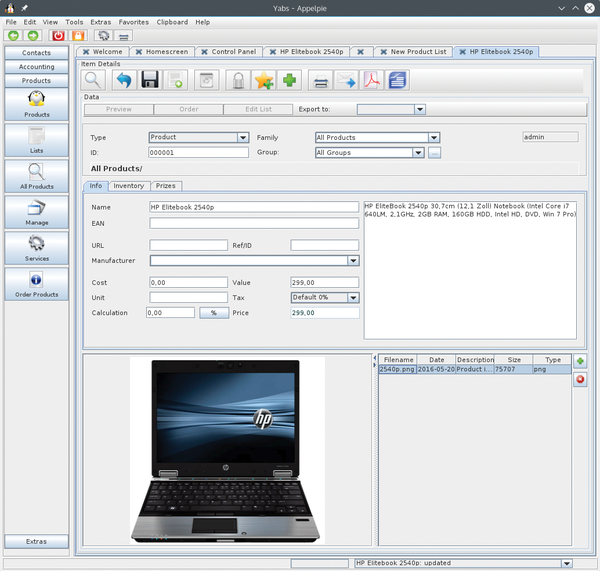This screenshot has width=600, height=571.
Task: Click the red power icon
Action: click(58, 36)
